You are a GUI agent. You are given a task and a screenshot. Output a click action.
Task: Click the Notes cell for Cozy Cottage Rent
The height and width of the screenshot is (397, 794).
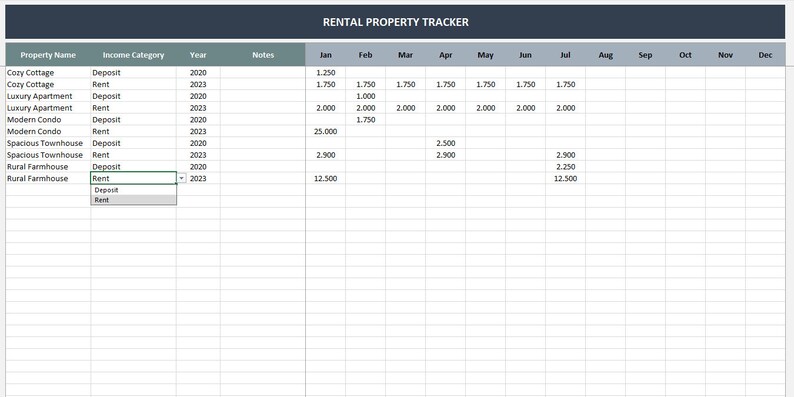[263, 85]
